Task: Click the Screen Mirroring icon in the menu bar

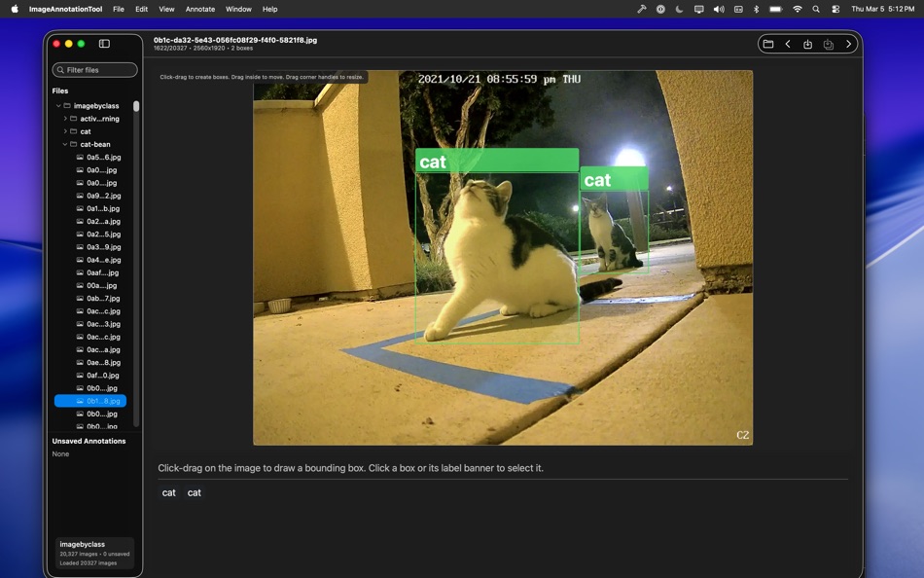Action: point(698,9)
